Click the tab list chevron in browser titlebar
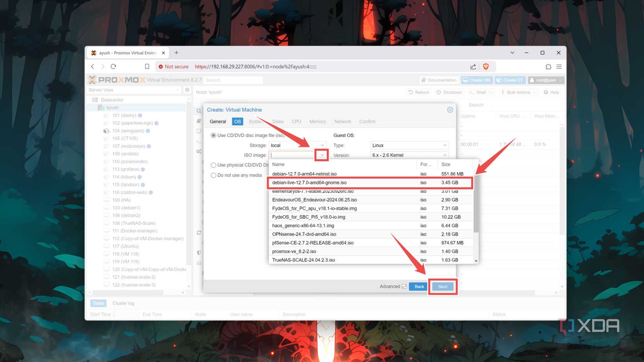644x362 pixels. [512, 53]
